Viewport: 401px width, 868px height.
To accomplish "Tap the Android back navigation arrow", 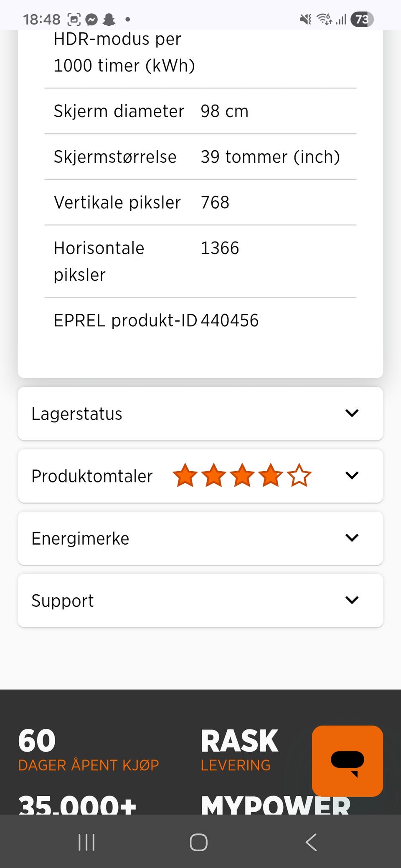I will click(311, 842).
